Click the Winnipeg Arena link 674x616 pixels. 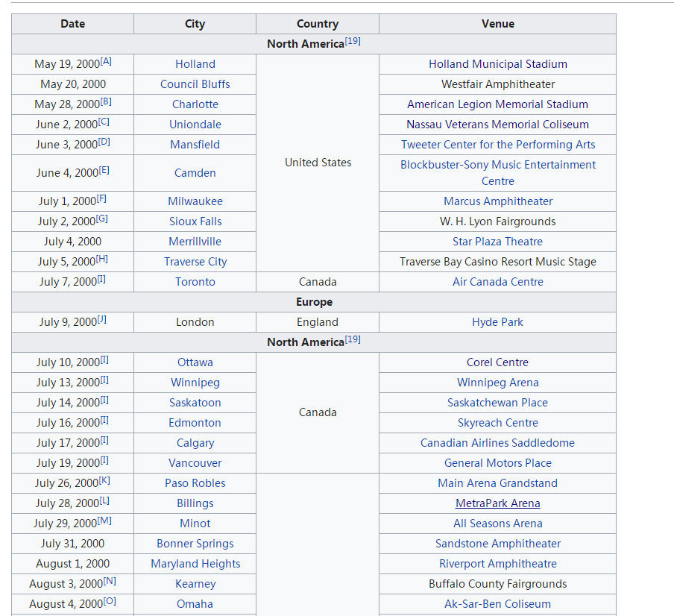498,383
